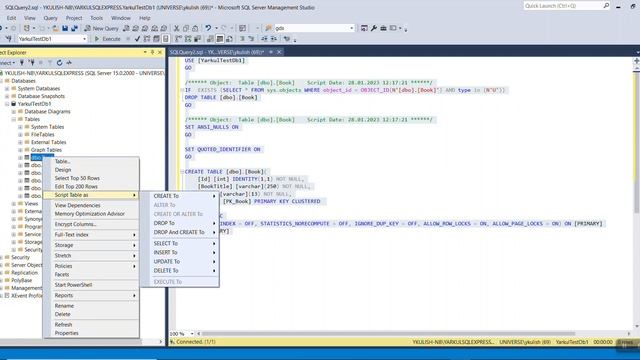Click the Increase Indent icon
Screen dimensions: 640x360
pos(274,39)
